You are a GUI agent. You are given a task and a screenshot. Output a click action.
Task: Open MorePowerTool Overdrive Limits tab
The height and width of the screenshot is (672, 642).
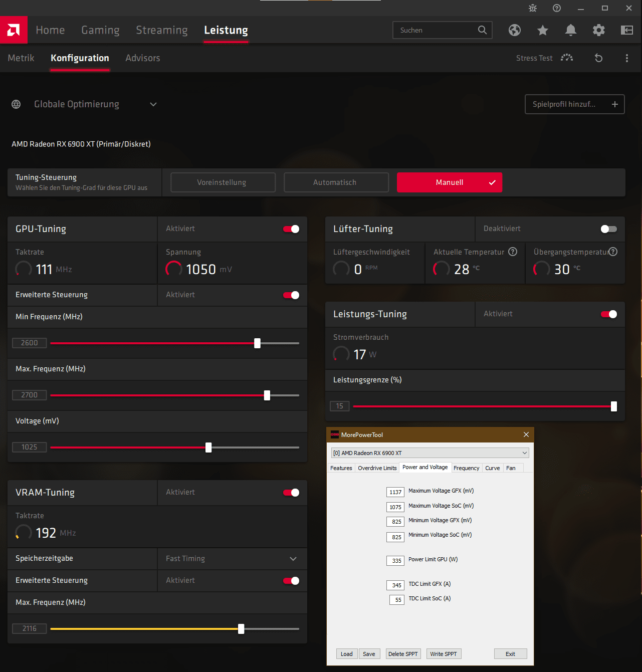click(377, 468)
